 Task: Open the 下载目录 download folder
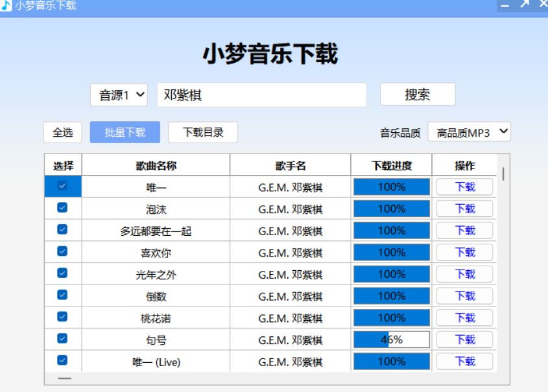coord(203,132)
